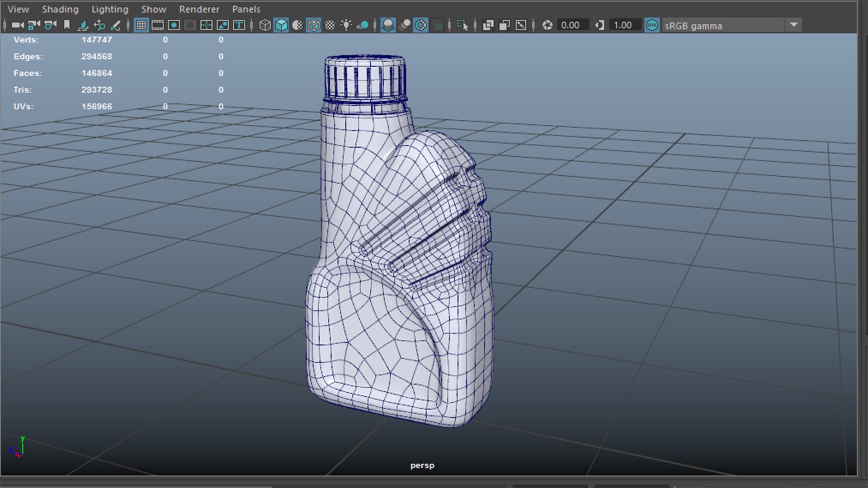Image resolution: width=868 pixels, height=488 pixels.
Task: Click the Use All Lights bulb icon
Action: [346, 25]
